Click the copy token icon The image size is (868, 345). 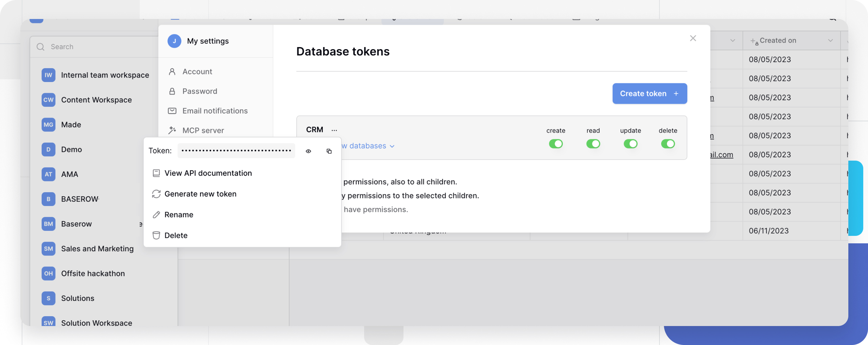[x=329, y=151]
